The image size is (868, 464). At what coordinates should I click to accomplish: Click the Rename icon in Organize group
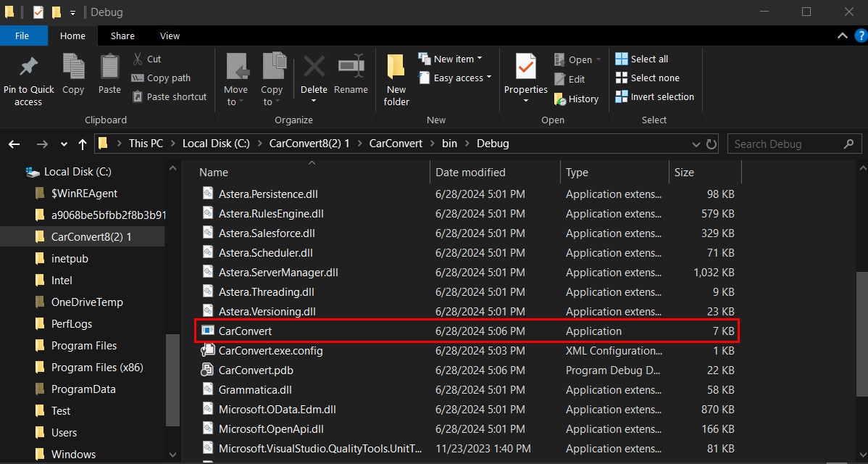click(351, 67)
